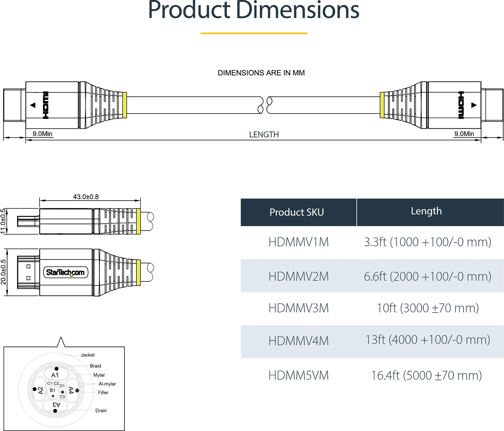Click the 'Drain' cross-section label
The image size is (504, 431).
(101, 411)
